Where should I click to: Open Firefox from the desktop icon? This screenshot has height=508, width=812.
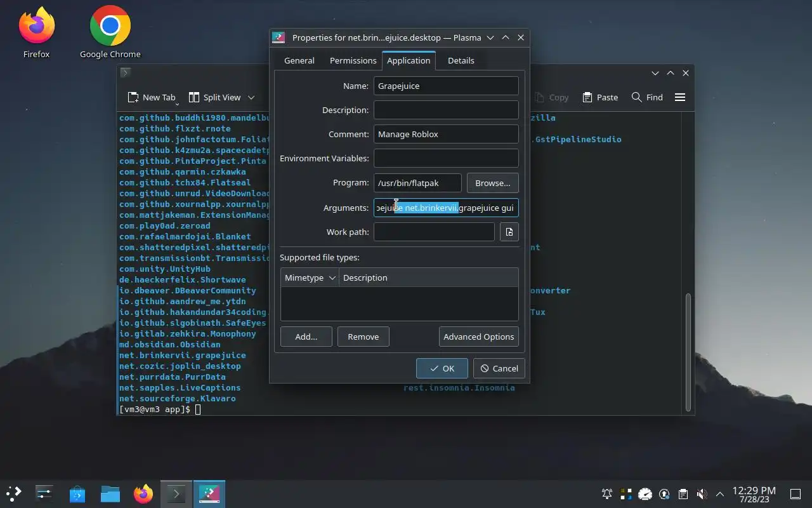pyautogui.click(x=36, y=33)
